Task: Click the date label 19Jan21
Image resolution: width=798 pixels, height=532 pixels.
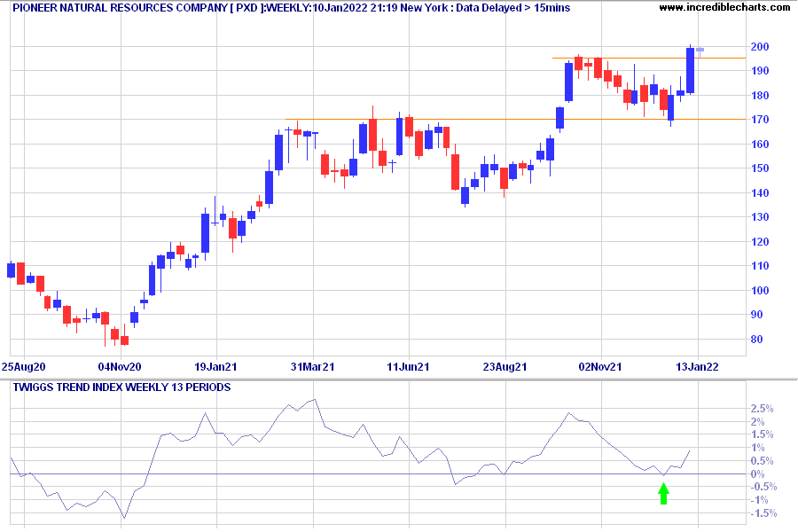Action: point(215,366)
